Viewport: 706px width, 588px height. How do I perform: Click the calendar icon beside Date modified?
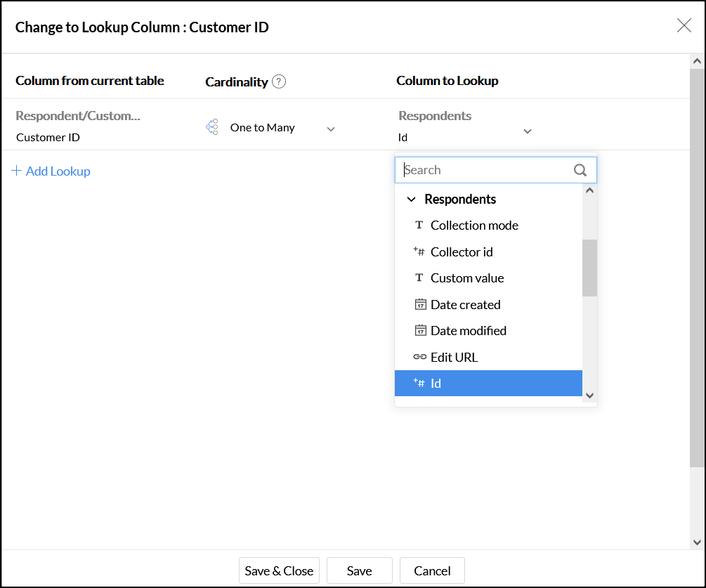coord(420,330)
